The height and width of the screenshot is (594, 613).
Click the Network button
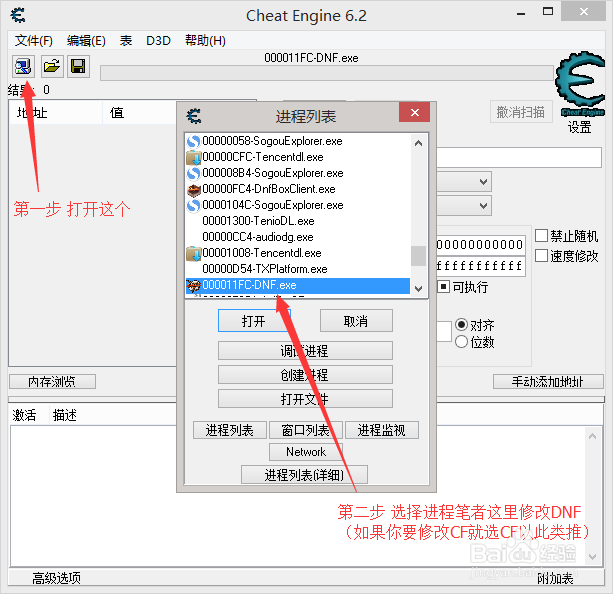(306, 452)
